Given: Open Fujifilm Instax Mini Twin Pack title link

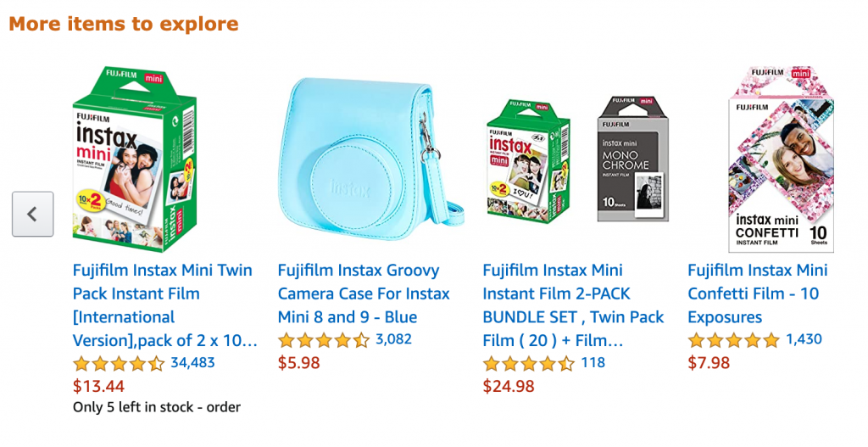Looking at the screenshot, I should 165,305.
